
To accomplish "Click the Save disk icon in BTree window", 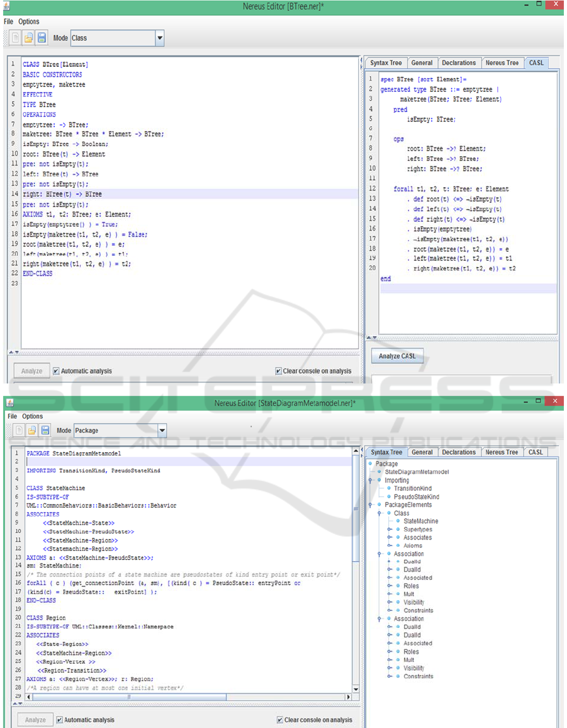I will (42, 38).
